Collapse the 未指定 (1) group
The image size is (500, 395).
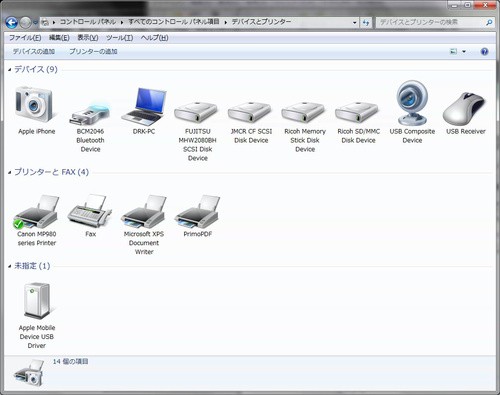(10, 266)
